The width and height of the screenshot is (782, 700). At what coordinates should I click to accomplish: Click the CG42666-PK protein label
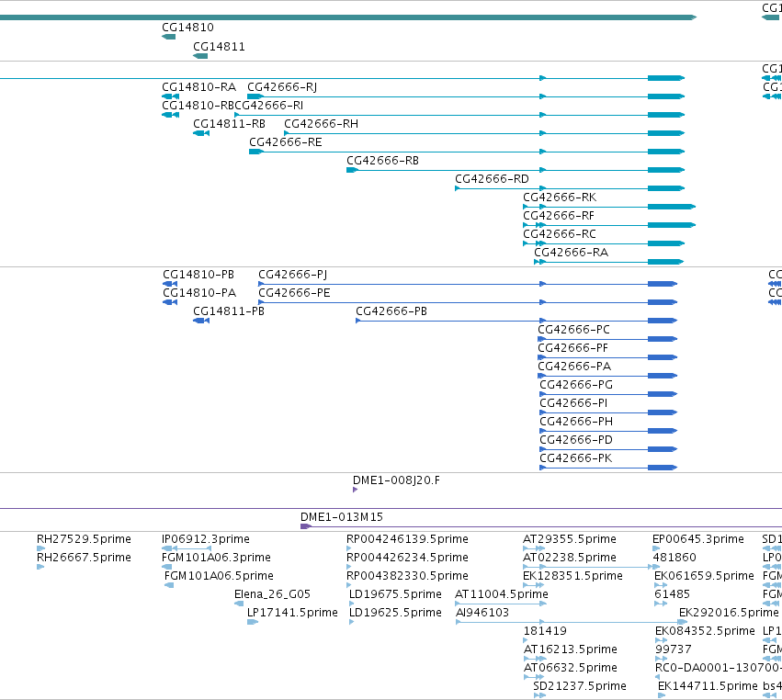pos(576,458)
